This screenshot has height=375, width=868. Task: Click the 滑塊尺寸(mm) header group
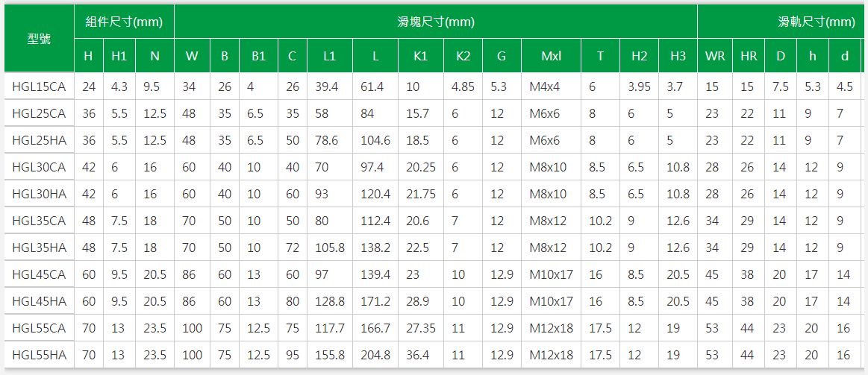[x=436, y=22]
